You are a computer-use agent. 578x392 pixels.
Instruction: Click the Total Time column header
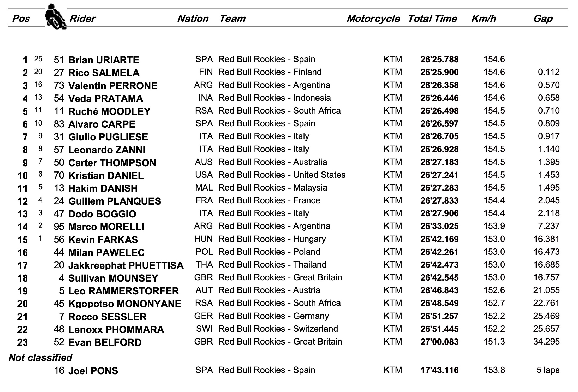(432, 19)
